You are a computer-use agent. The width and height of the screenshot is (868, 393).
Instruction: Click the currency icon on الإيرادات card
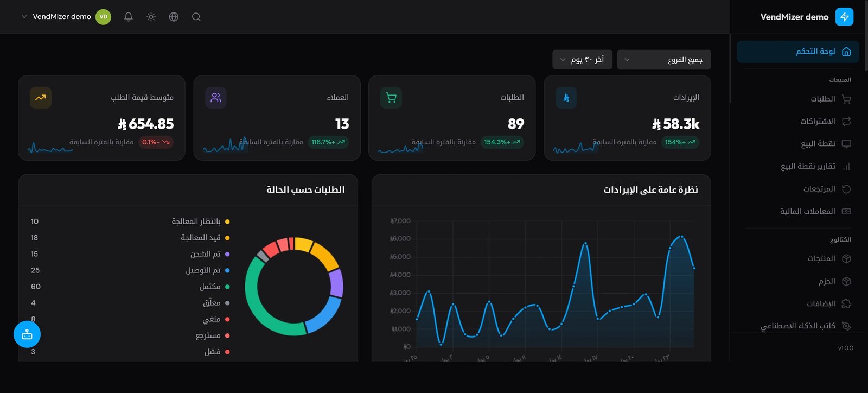[x=566, y=98]
